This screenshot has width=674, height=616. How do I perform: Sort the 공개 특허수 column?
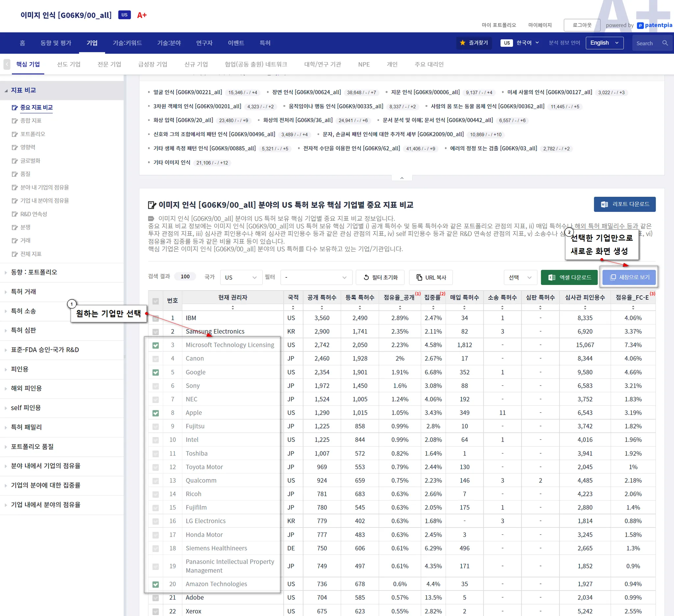tap(322, 307)
